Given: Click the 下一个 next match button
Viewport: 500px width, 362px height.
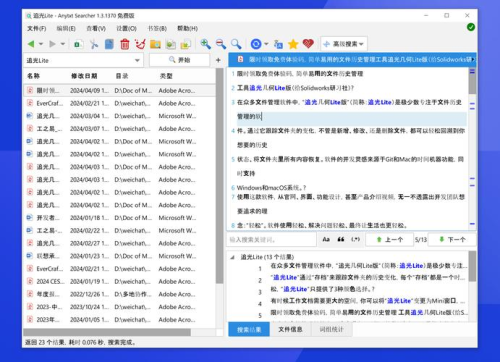Looking at the screenshot, I should (x=452, y=239).
